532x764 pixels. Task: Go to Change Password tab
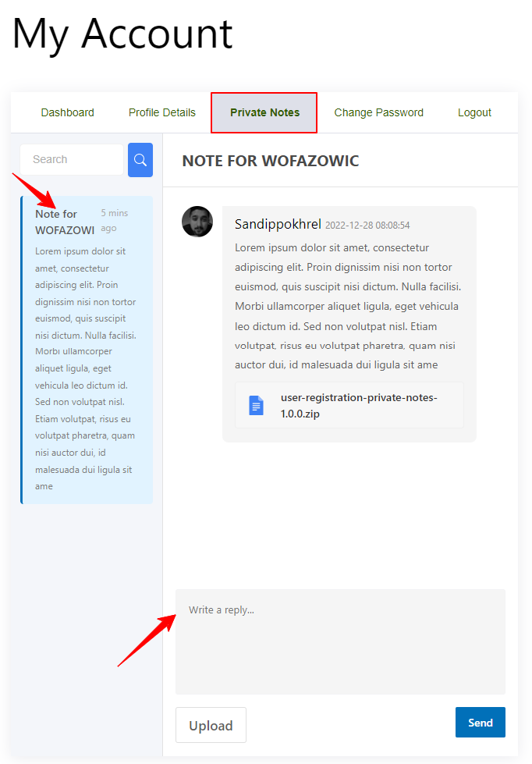(378, 112)
